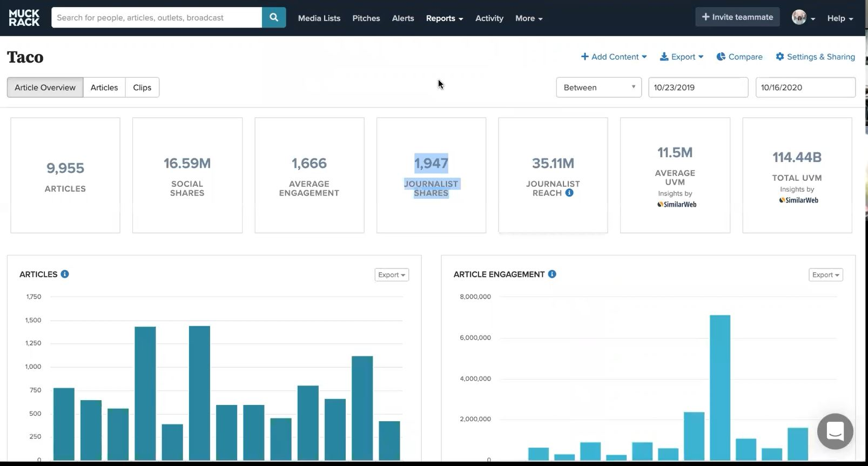Click the Compare pie chart icon
The image size is (868, 466).
click(x=721, y=57)
